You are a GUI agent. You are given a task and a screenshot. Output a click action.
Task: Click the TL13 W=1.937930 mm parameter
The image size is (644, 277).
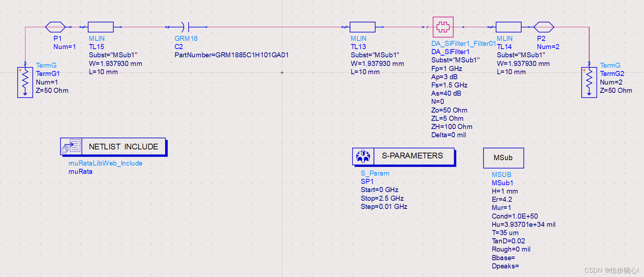[377, 63]
